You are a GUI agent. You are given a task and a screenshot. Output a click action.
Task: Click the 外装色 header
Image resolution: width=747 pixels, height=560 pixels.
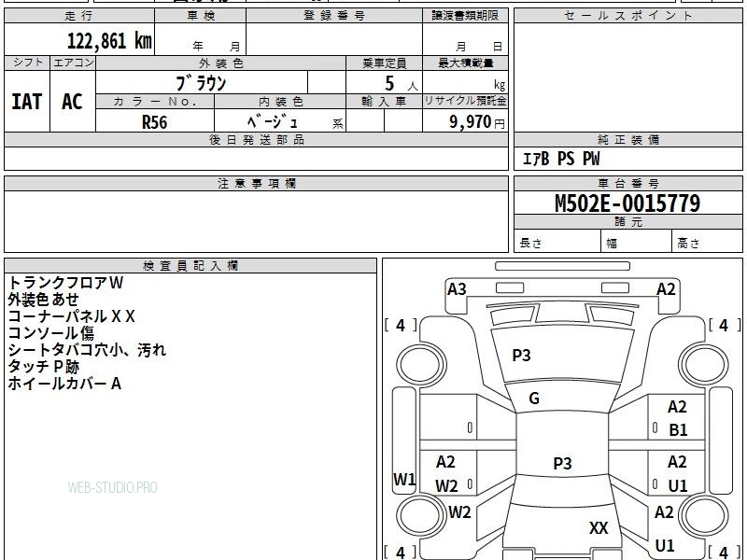221,63
